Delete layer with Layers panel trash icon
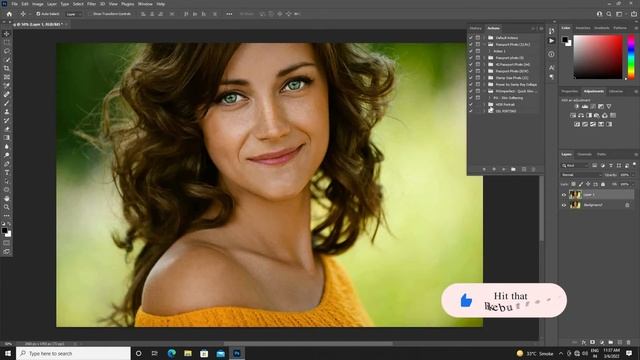 coord(629,342)
